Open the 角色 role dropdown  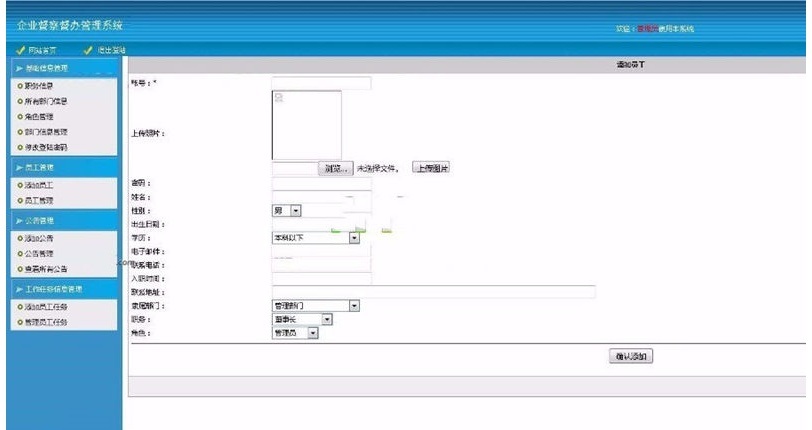(x=312, y=332)
